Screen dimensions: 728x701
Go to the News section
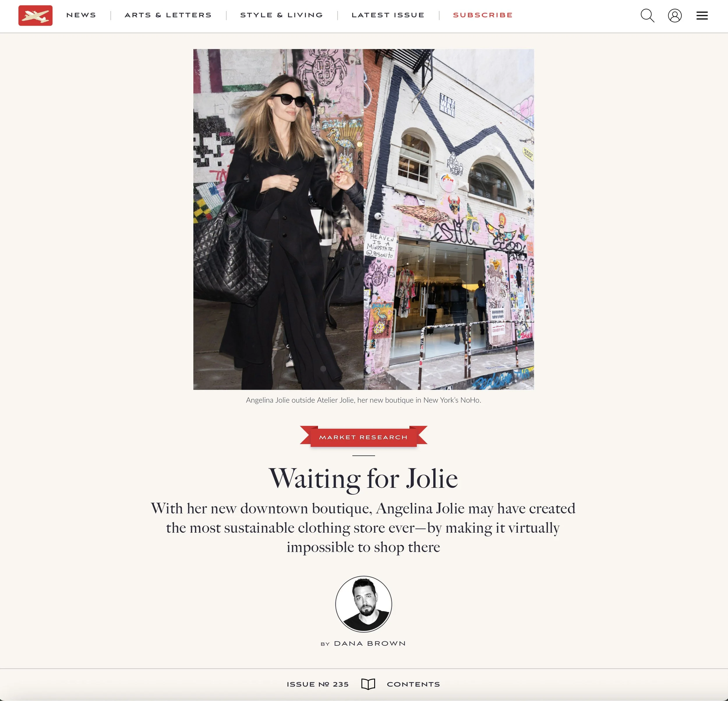81,15
